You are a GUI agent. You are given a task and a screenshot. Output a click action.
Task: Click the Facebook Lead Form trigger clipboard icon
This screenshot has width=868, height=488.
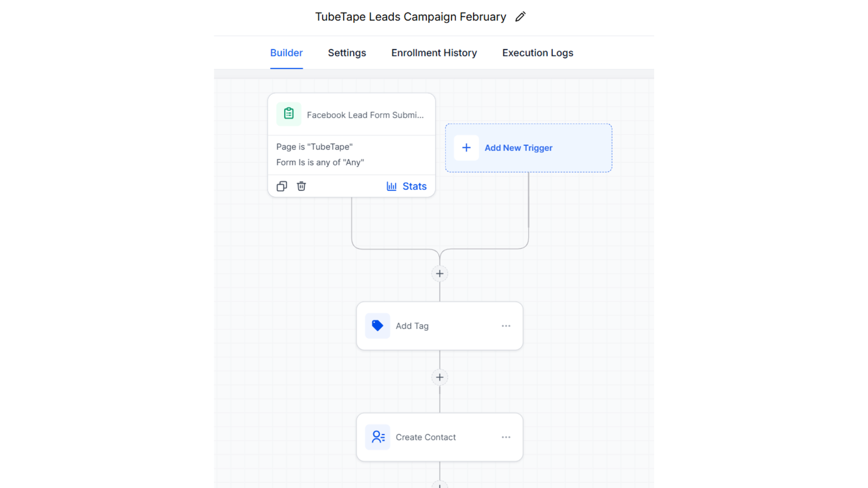click(x=289, y=114)
